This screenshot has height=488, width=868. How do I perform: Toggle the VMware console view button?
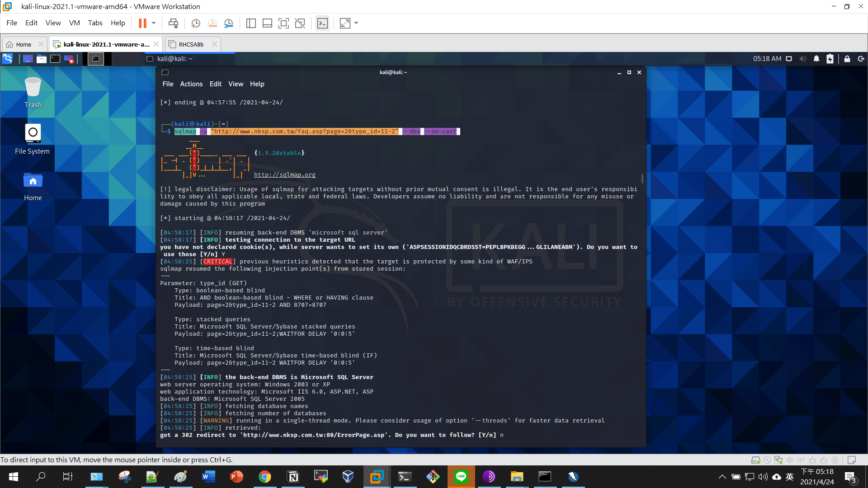(322, 23)
